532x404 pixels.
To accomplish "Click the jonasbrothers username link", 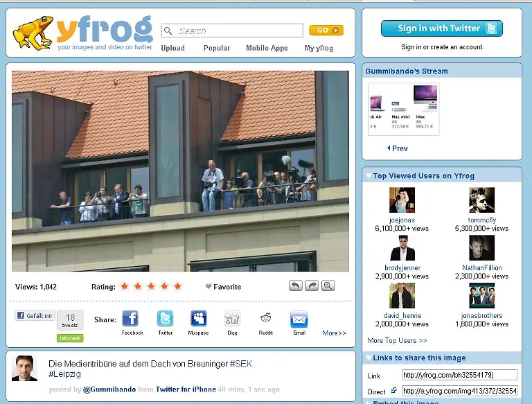I will tap(482, 316).
